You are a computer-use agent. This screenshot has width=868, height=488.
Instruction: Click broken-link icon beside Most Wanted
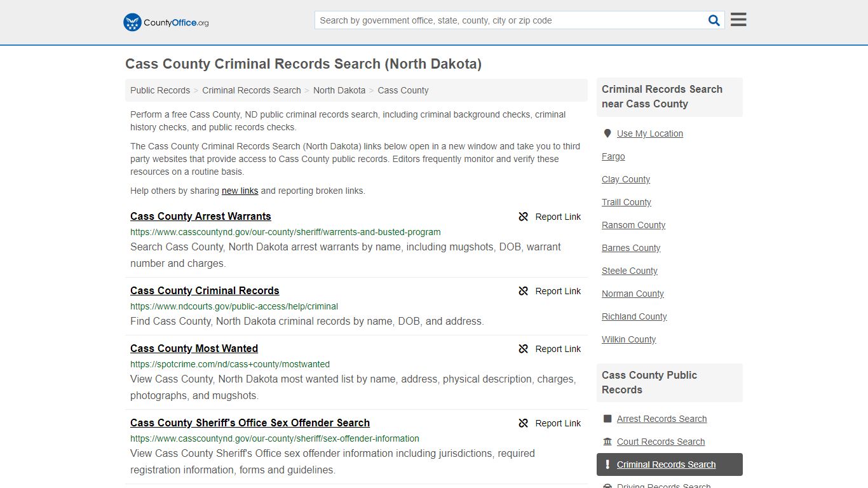pos(524,349)
